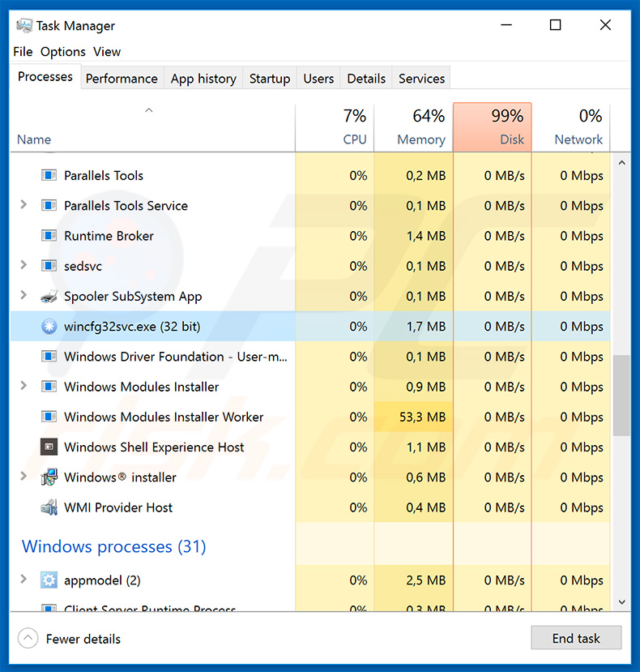This screenshot has width=640, height=672.
Task: Sort processes by CPU column
Action: point(335,127)
